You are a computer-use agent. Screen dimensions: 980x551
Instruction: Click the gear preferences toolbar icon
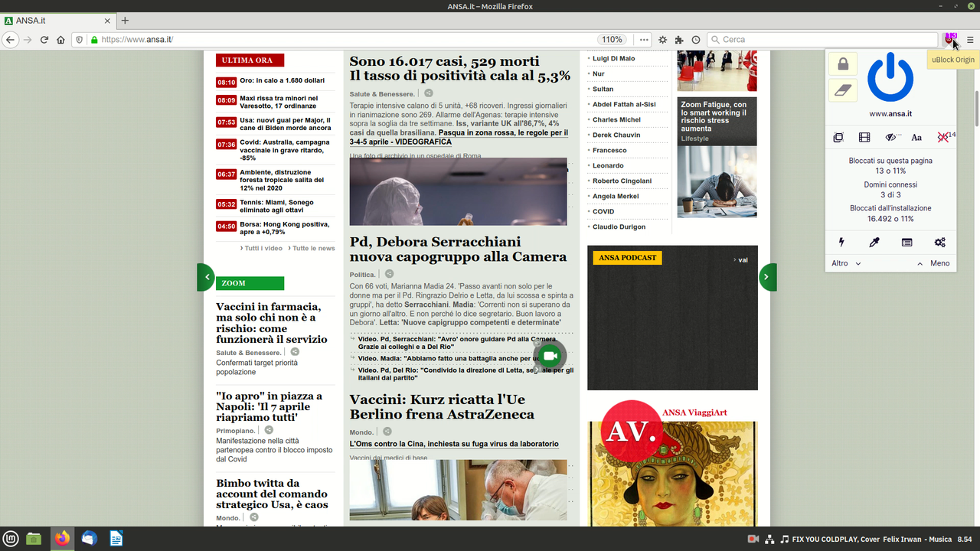(x=662, y=39)
